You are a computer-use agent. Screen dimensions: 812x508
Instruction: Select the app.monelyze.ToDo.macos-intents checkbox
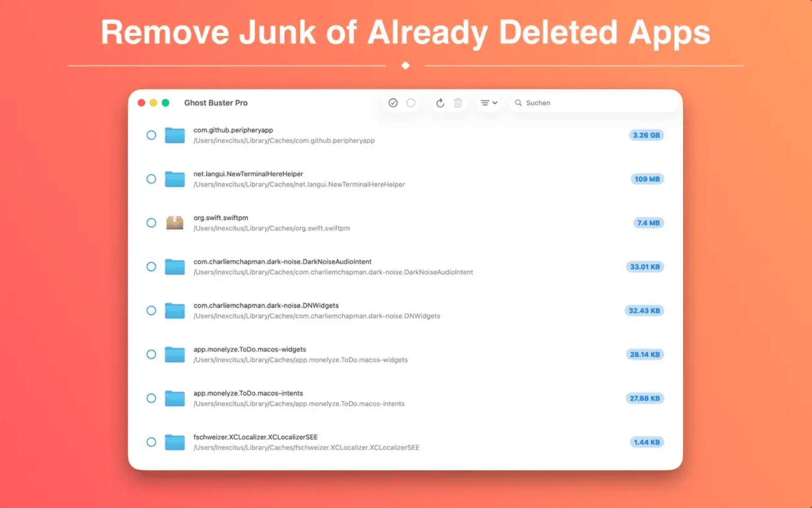(151, 398)
